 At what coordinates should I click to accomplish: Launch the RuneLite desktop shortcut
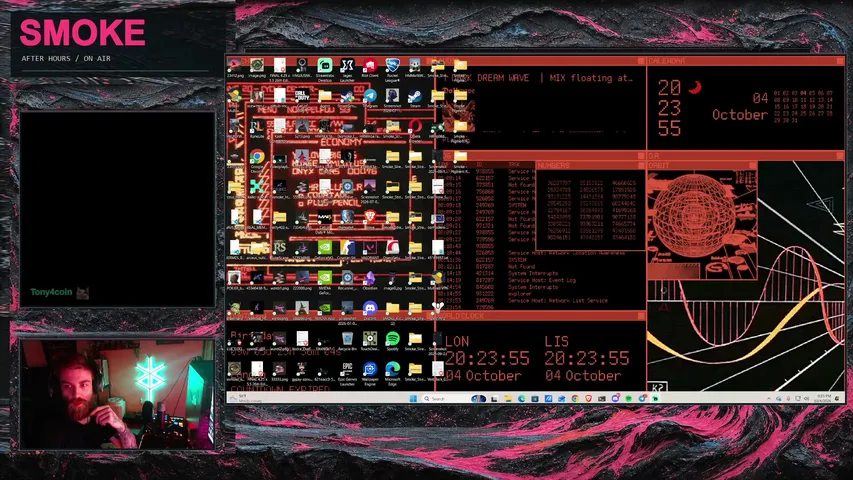(257, 128)
